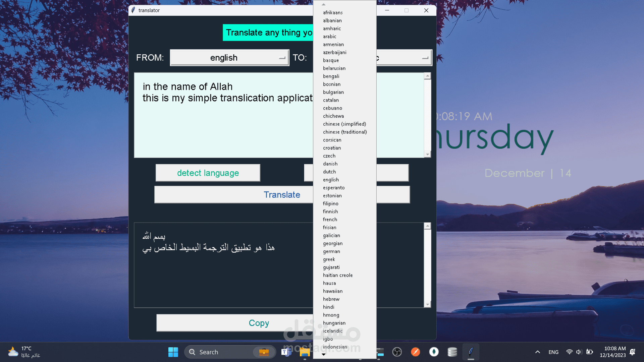The width and height of the screenshot is (644, 362).
Task: Open the database stack taskbar icon
Action: [x=452, y=352]
